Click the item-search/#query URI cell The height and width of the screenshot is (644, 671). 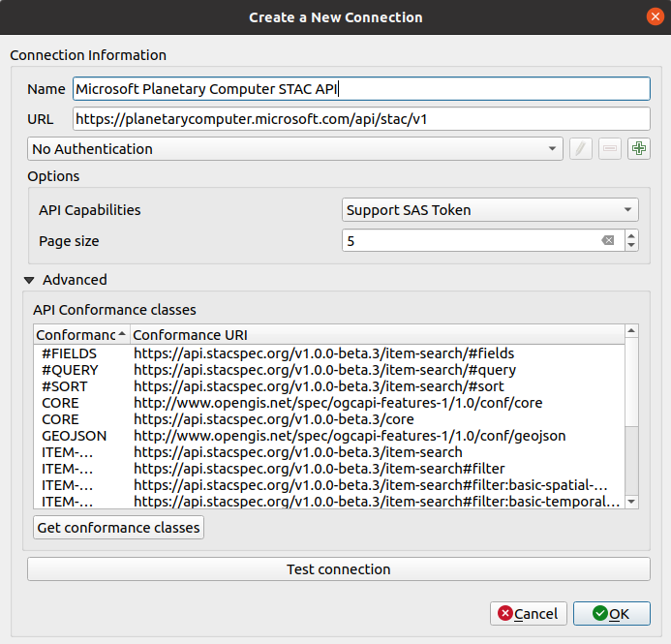(x=324, y=370)
